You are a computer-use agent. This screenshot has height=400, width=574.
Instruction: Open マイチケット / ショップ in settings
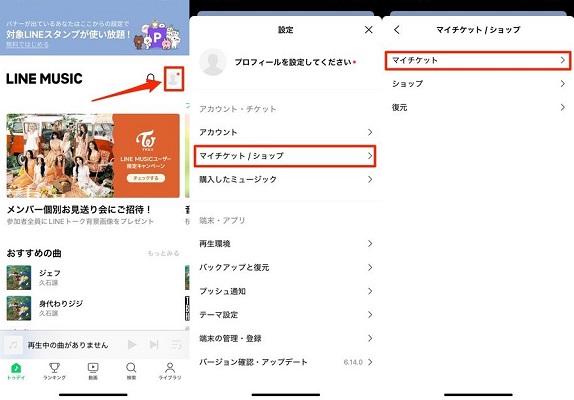[286, 156]
